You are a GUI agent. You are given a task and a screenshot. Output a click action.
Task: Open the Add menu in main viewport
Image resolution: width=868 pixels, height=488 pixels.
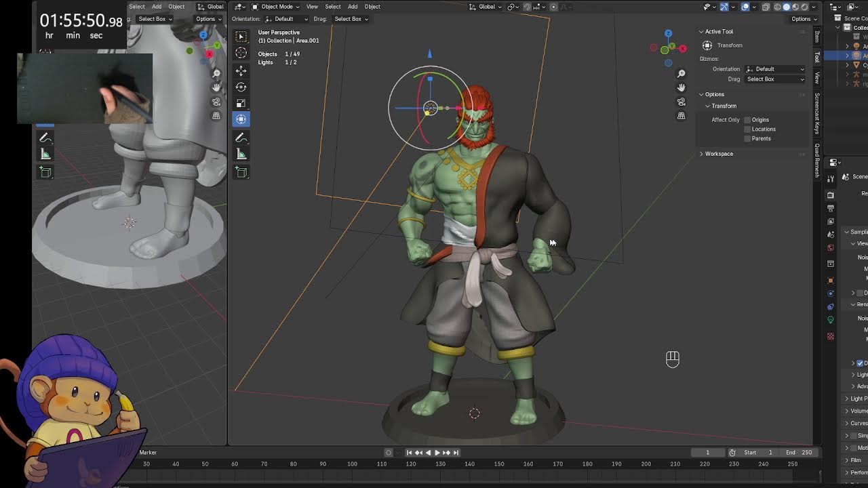click(353, 7)
